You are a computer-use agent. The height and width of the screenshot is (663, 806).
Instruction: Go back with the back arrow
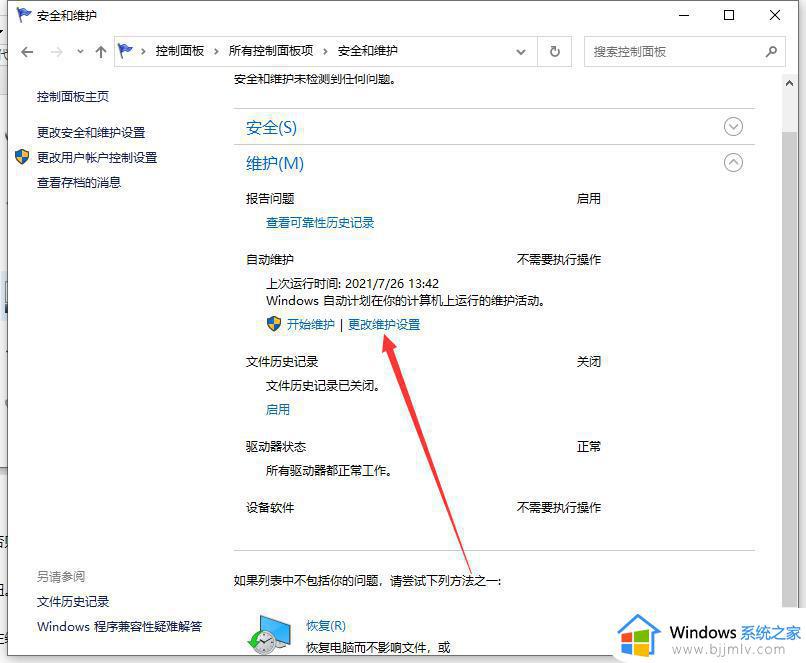click(x=27, y=51)
